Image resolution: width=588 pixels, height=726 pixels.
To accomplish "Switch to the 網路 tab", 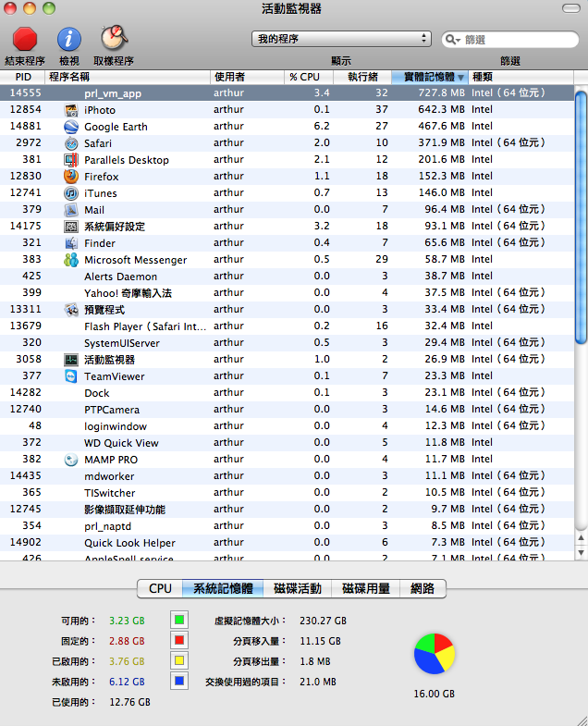I will tap(423, 588).
